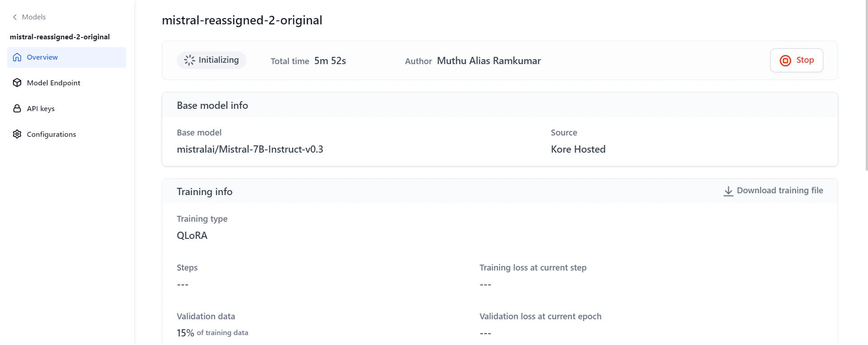Click the author name Muthu Alias Ramkumar
This screenshot has height=345, width=868.
coord(489,61)
